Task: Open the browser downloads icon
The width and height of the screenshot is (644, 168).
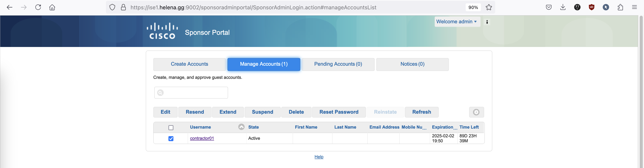Action: (x=562, y=7)
